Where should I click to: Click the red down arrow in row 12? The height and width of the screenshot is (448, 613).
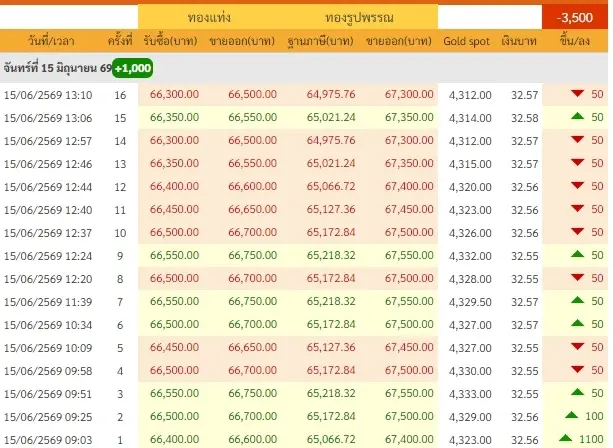(x=577, y=186)
